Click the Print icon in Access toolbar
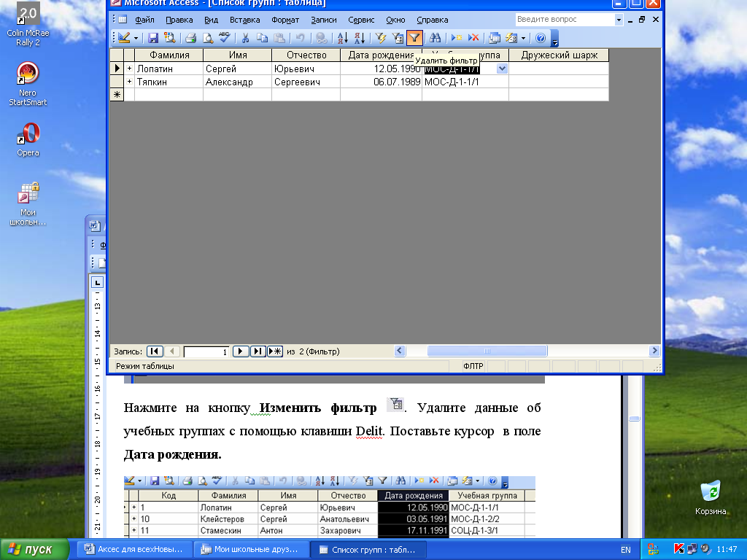Screen dimensions: 747x560 click(191, 38)
